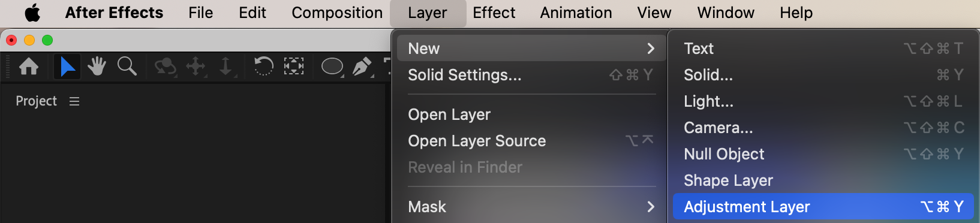Open the Effect menu
The image size is (980, 223).
coord(494,13)
